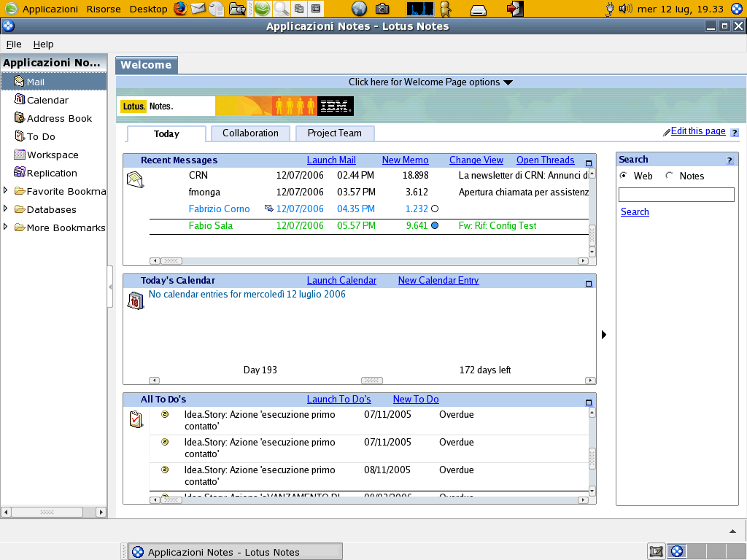Select the Welcome window tab
This screenshot has height=560, width=747.
tap(146, 65)
